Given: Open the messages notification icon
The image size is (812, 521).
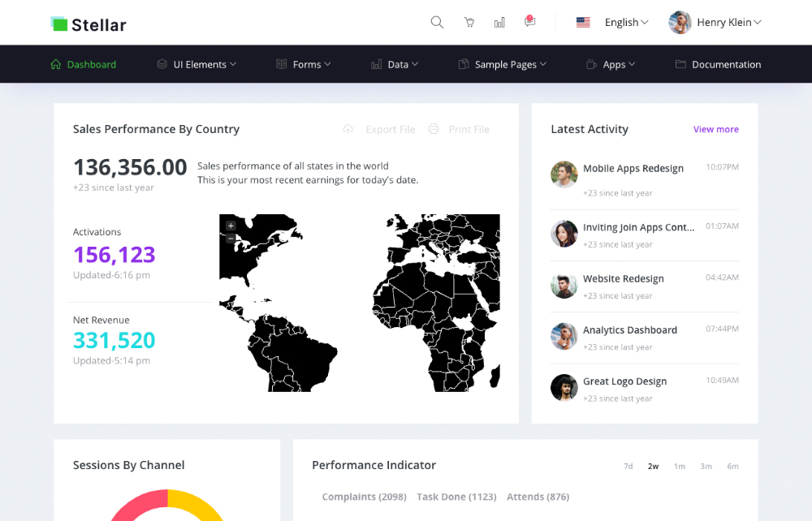Looking at the screenshot, I should (529, 21).
